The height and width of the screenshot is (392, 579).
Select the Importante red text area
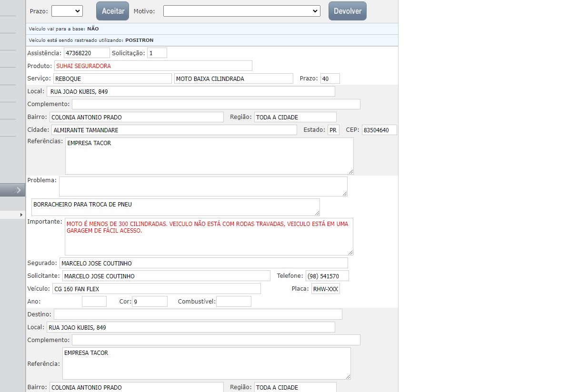(x=209, y=236)
